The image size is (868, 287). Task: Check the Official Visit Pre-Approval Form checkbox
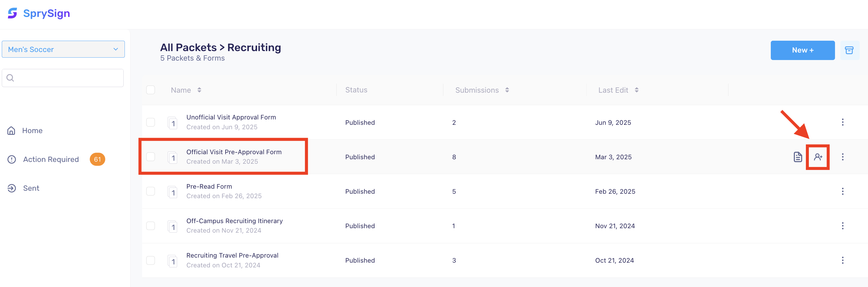pos(151,157)
